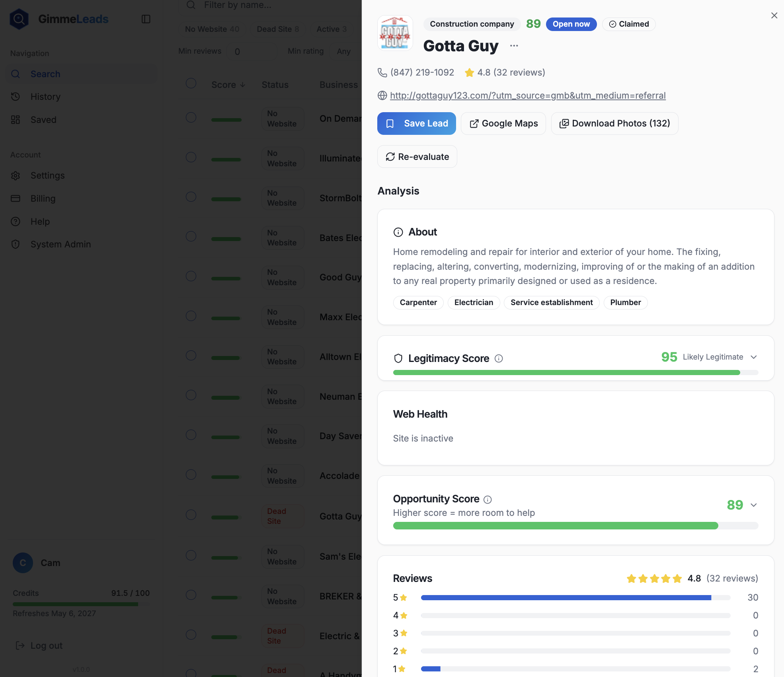784x677 pixels.
Task: Click the 5-star row star icon
Action: [404, 597]
